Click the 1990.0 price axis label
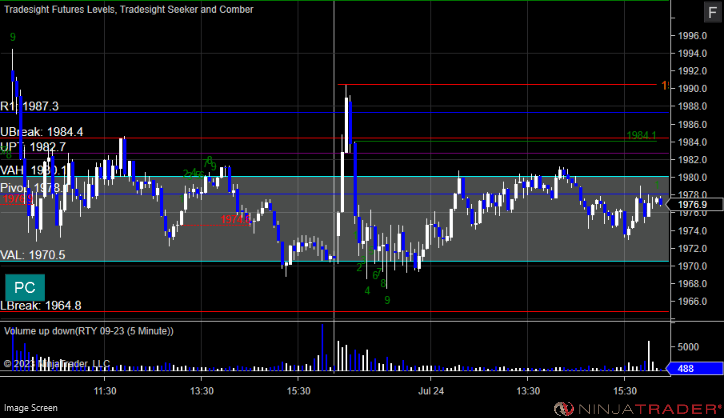This screenshot has height=418, width=724. point(692,89)
